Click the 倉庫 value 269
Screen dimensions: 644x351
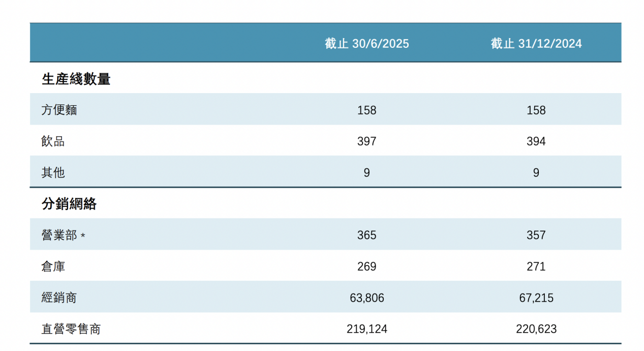click(x=367, y=267)
